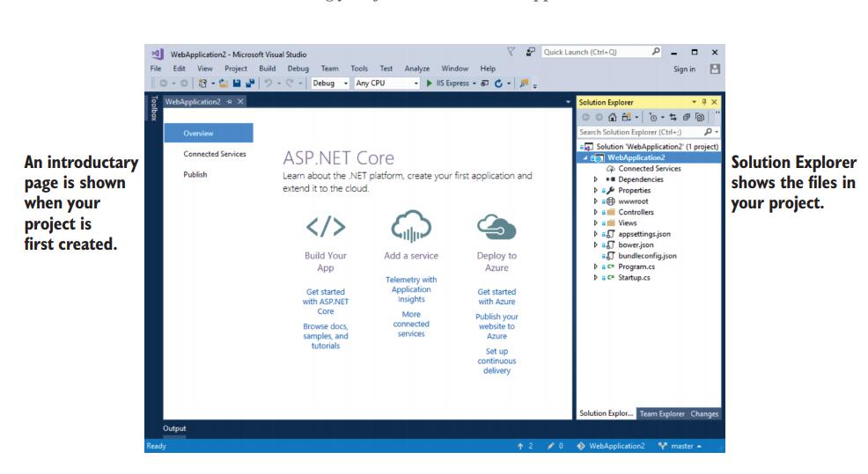Screen dimensions: 868x474
Task: Click the Quick Launch search magnifier icon
Action: [x=656, y=51]
